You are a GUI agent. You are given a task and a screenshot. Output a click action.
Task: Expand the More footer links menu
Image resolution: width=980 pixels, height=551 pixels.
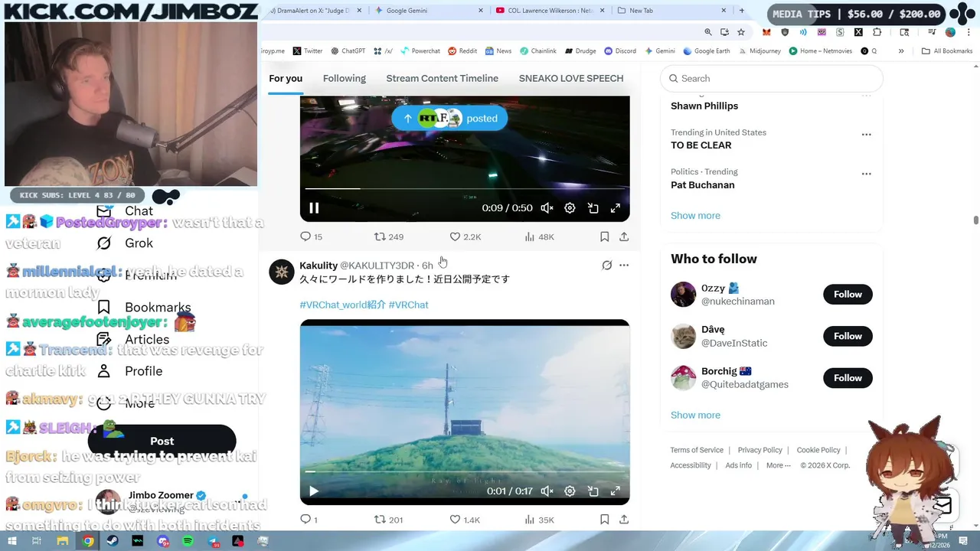[779, 465]
